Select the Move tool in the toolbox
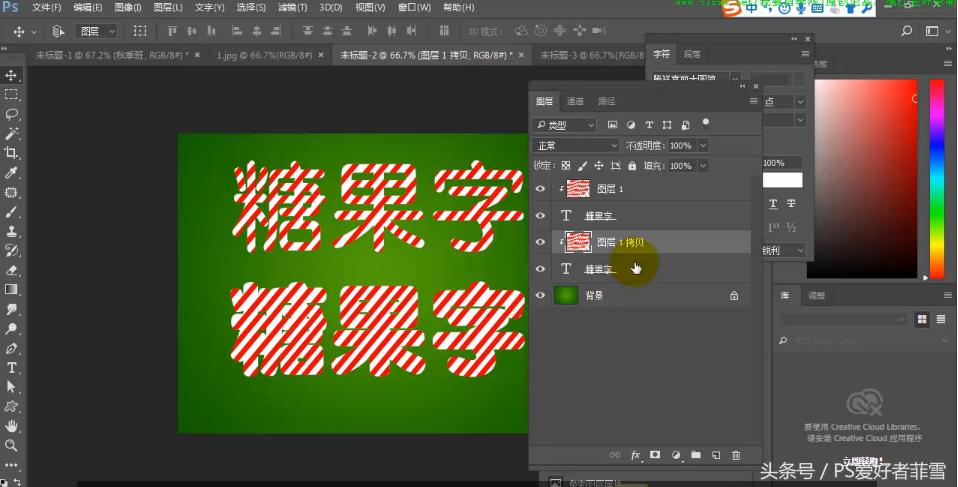Image resolution: width=958 pixels, height=487 pixels. point(11,75)
